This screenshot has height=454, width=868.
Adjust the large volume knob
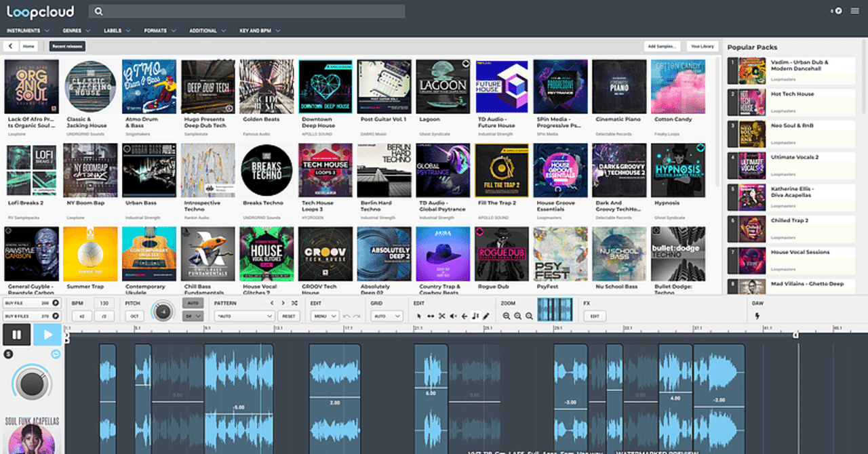(31, 383)
